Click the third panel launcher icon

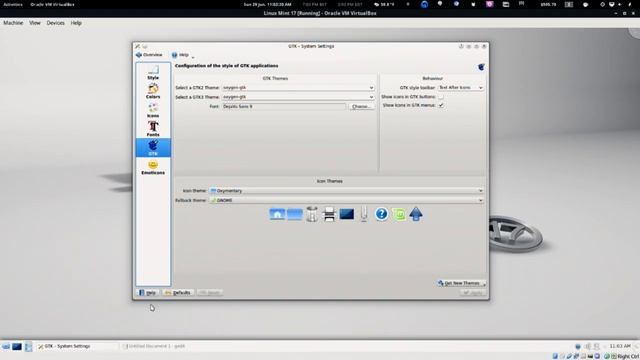tap(28, 347)
